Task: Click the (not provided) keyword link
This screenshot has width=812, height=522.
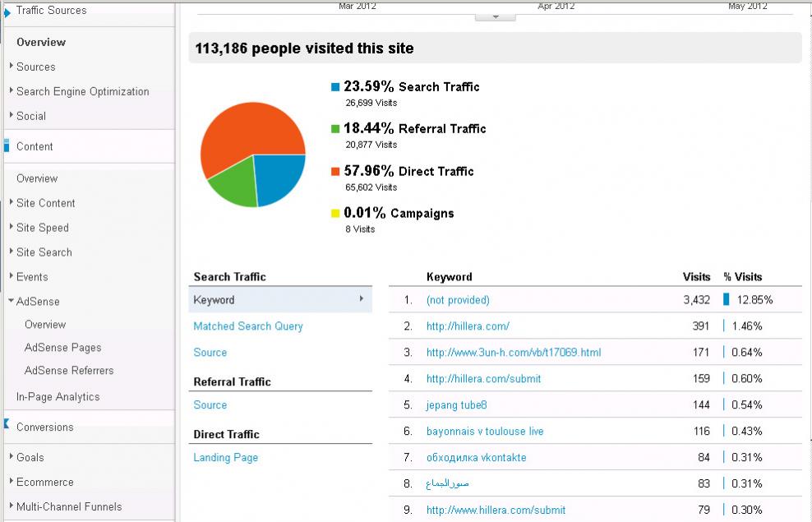Action: [x=458, y=300]
